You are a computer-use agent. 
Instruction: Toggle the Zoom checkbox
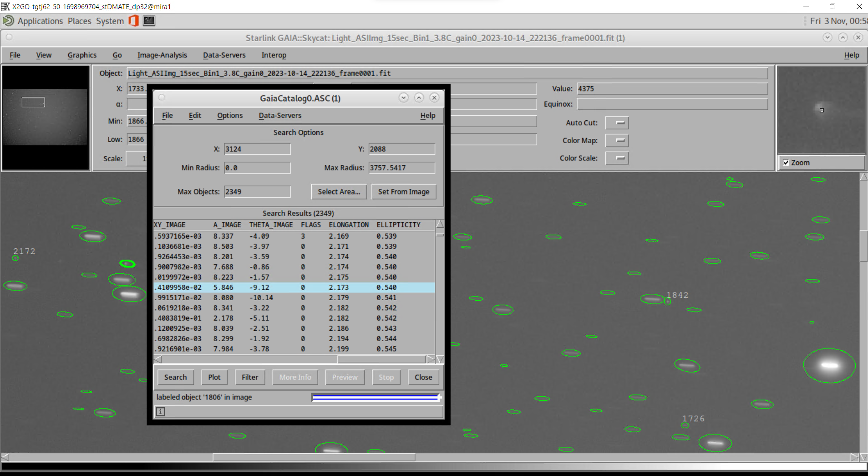786,163
